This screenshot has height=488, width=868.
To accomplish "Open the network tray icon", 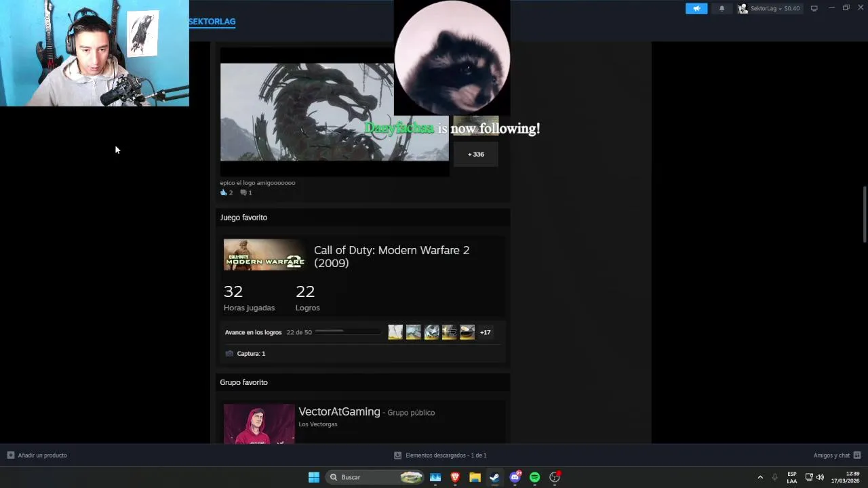I will pyautogui.click(x=809, y=477).
